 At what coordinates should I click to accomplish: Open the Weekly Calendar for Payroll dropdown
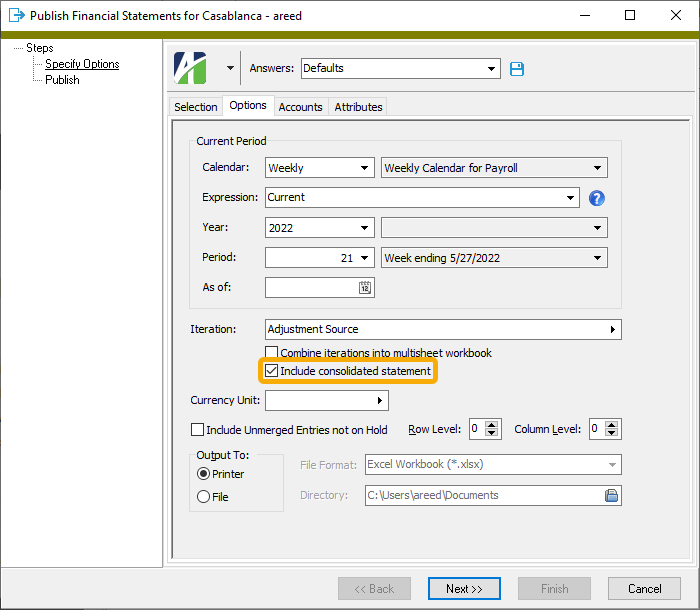[494, 168]
